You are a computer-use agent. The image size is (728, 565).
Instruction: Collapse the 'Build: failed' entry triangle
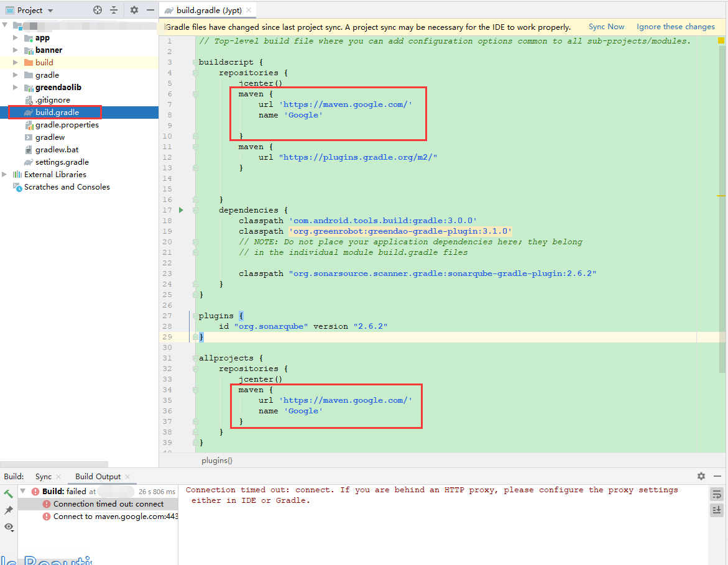coord(22,492)
